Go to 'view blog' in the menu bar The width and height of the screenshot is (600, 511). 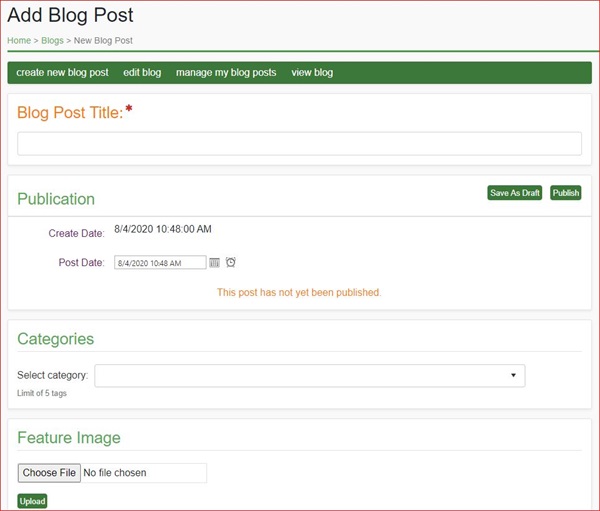click(x=312, y=73)
